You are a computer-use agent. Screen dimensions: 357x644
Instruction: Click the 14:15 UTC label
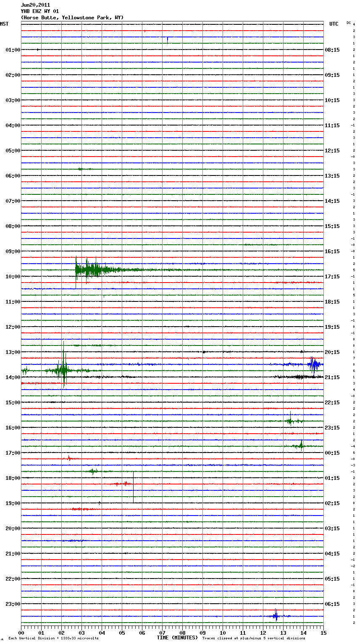(332, 201)
